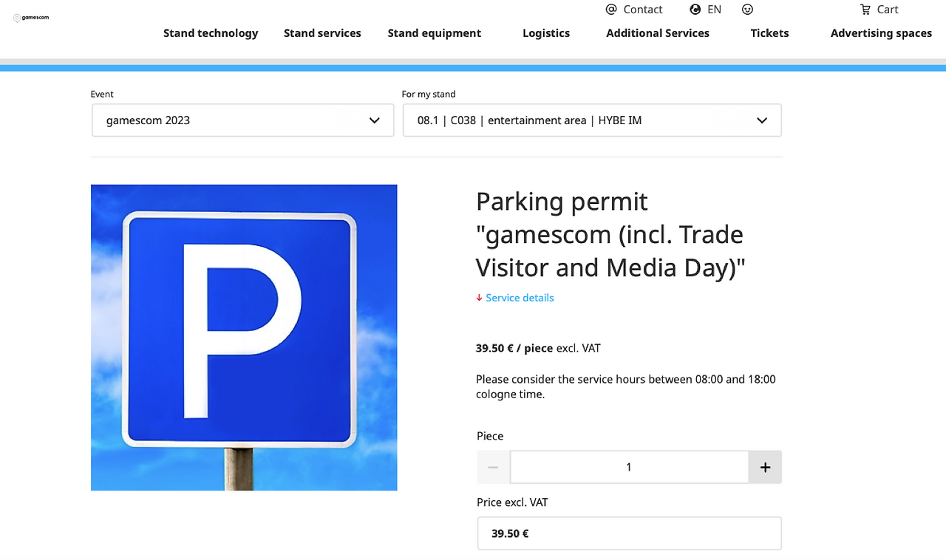Open the Stand equipment menu
Image resolution: width=946 pixels, height=560 pixels.
point(435,33)
